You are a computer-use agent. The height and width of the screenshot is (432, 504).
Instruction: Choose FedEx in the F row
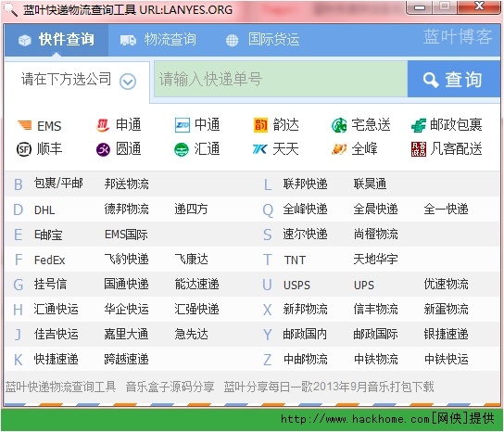point(49,260)
